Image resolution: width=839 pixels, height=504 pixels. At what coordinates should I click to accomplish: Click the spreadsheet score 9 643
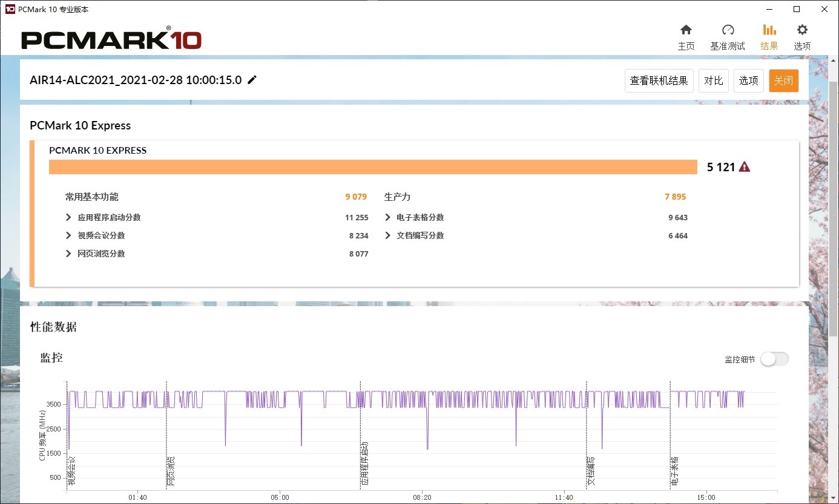678,217
